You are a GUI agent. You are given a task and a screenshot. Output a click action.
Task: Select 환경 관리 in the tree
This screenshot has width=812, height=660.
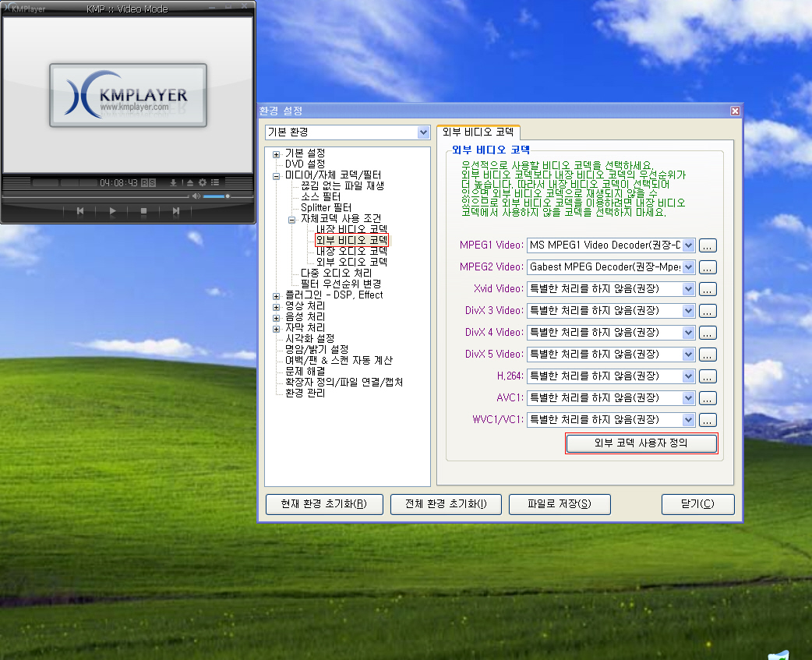click(305, 393)
